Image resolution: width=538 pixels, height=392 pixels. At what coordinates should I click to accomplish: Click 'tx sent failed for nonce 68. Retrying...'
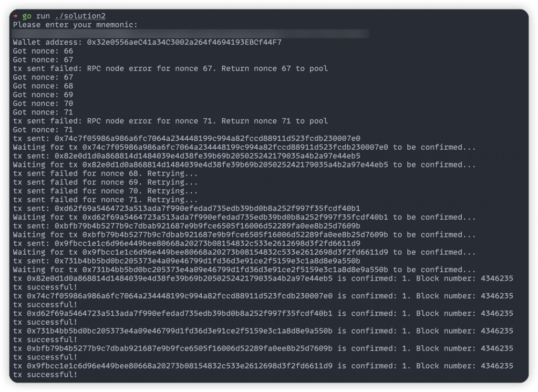(x=105, y=174)
